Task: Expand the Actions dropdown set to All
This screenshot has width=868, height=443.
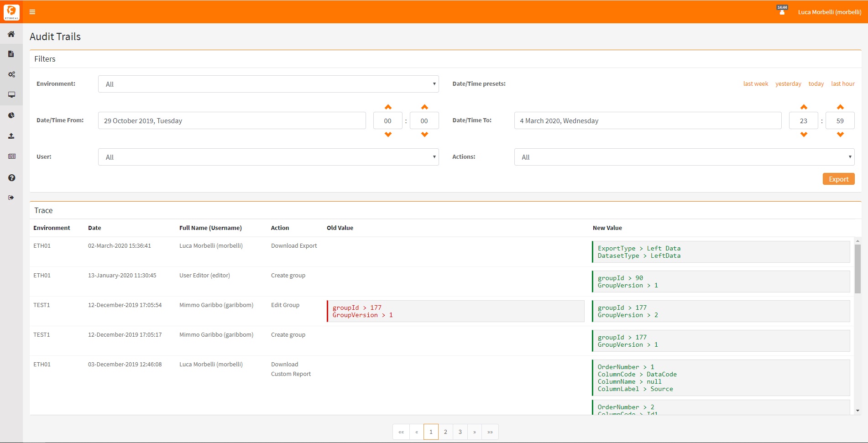Action: click(x=684, y=157)
